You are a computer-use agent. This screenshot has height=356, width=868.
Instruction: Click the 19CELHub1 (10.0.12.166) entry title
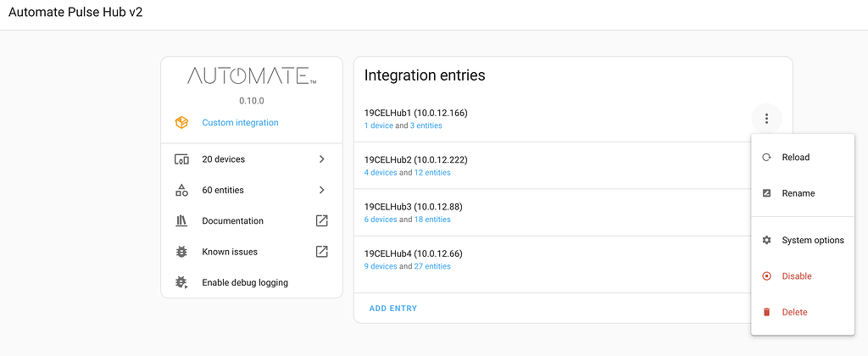pos(415,113)
